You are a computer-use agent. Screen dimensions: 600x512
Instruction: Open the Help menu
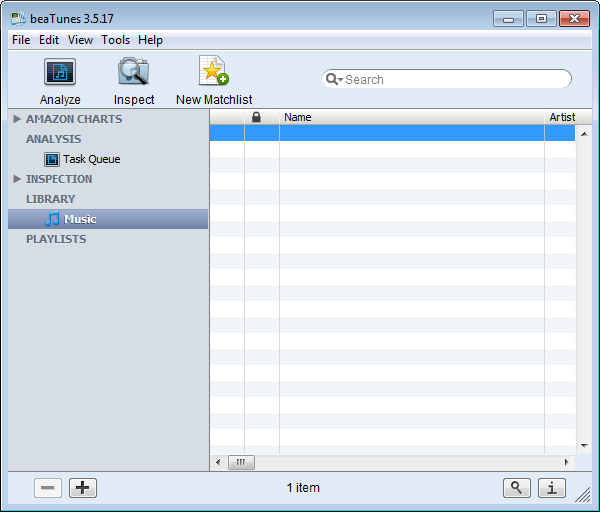click(x=150, y=40)
